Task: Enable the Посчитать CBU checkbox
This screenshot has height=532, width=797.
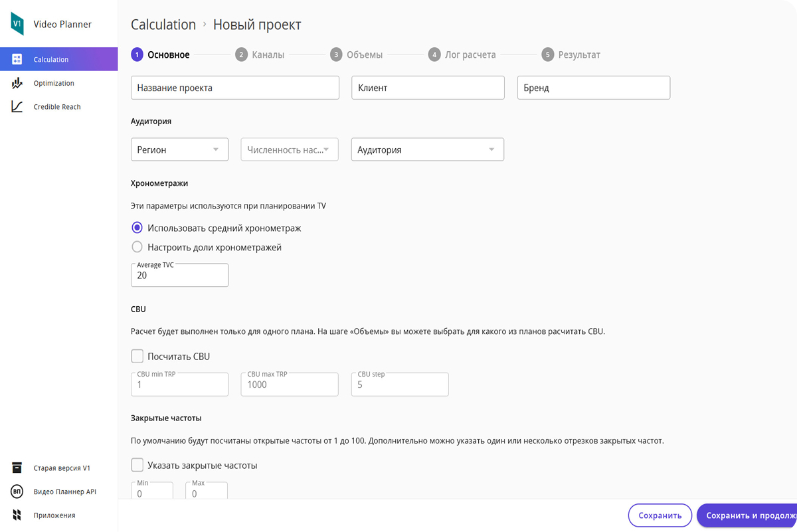Action: pyautogui.click(x=137, y=356)
